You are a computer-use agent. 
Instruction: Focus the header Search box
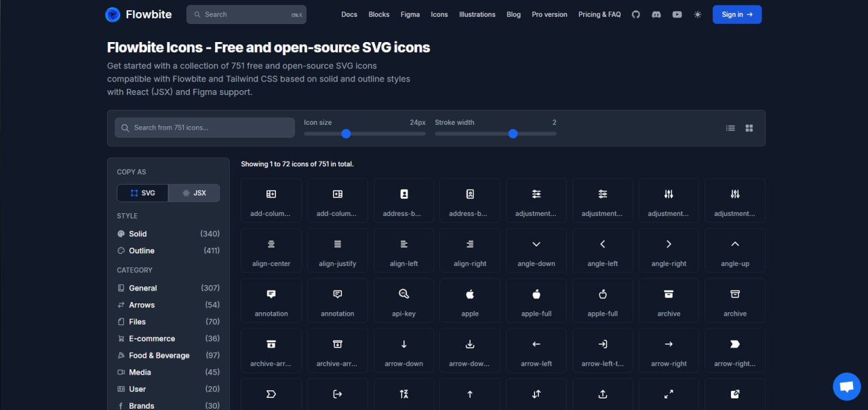[246, 14]
